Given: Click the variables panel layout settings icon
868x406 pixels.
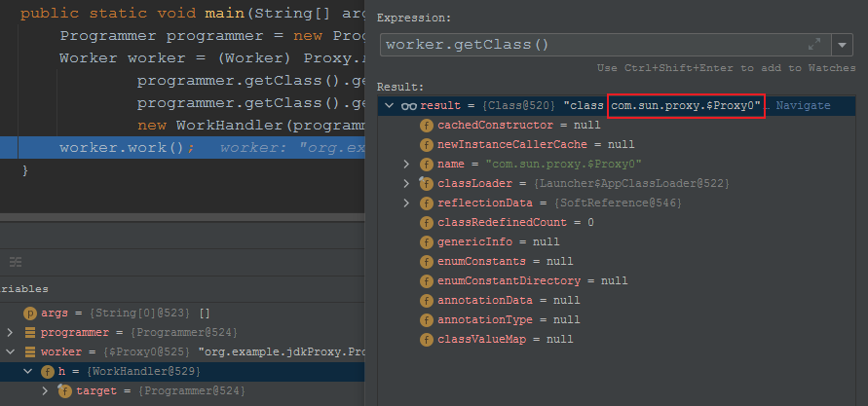Looking at the screenshot, I should pos(16,262).
